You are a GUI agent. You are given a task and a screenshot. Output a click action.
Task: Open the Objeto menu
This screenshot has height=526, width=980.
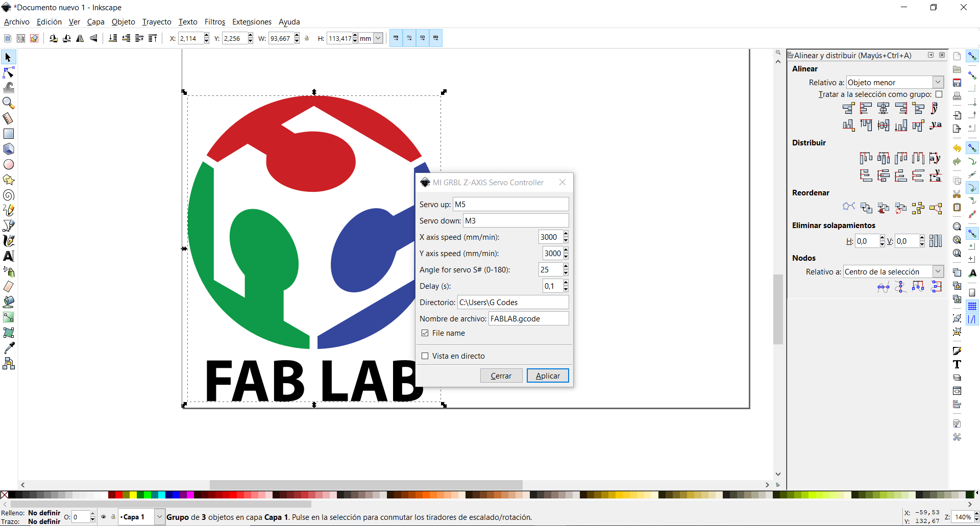point(124,22)
